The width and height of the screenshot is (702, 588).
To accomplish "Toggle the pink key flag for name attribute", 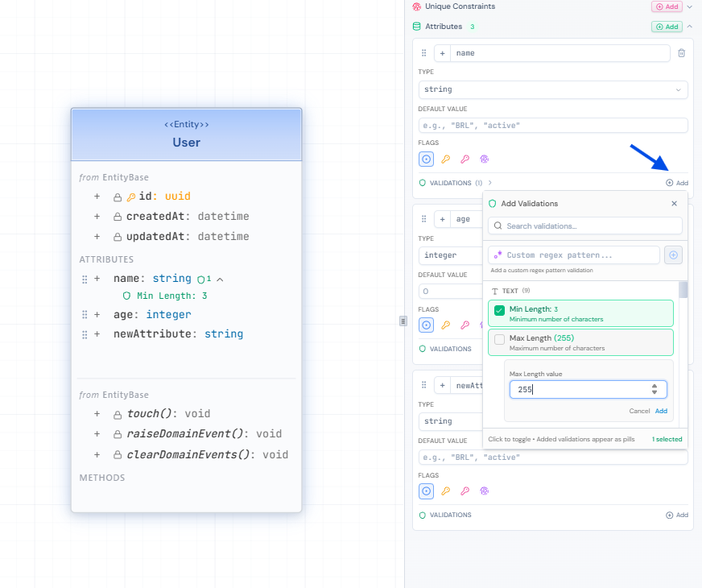I will [465, 159].
